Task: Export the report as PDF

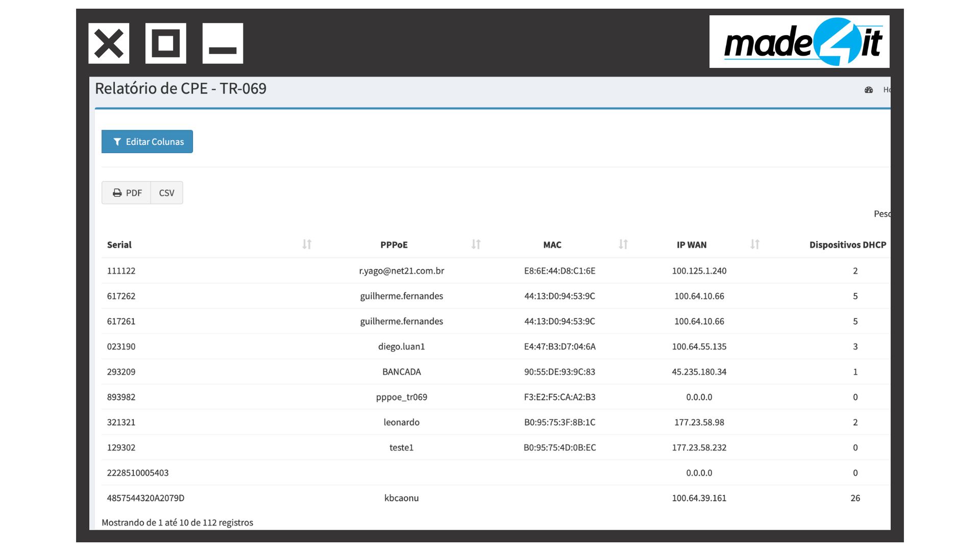Action: [127, 193]
